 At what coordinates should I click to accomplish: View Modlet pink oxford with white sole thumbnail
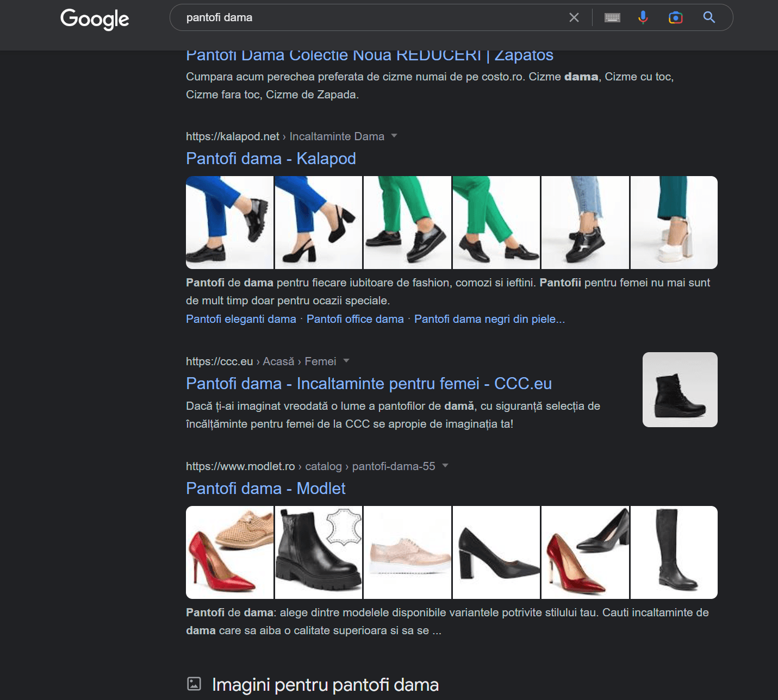(407, 552)
